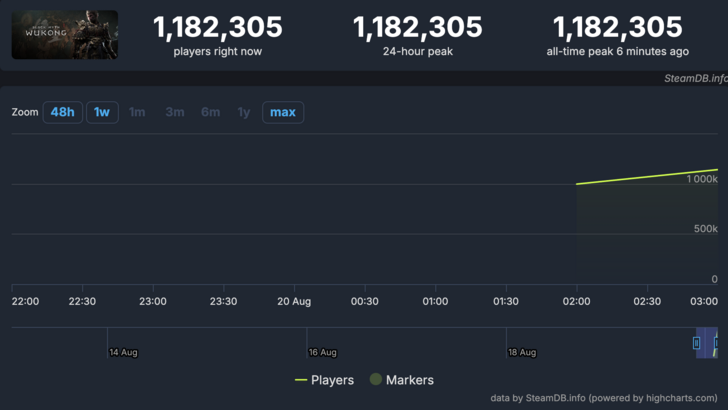
Task: Click the Black Myth Wukong game thumbnail
Action: point(65,35)
